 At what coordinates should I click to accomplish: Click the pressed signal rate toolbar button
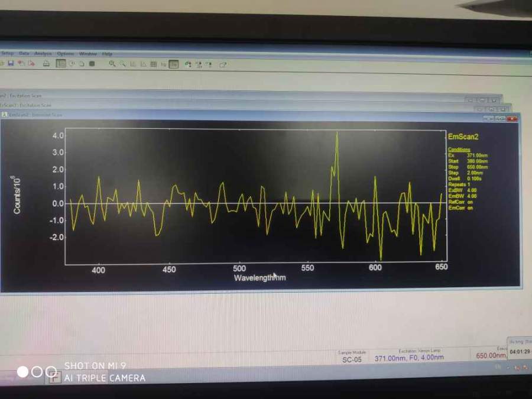(173, 64)
